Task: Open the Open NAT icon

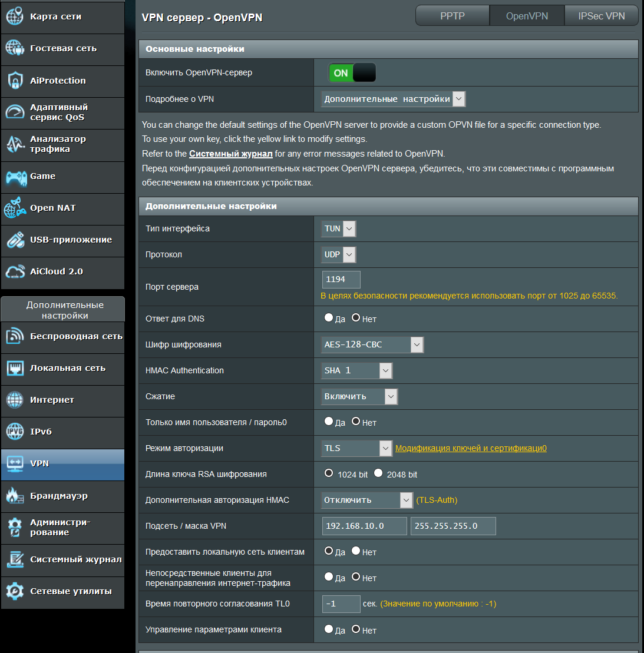Action: pos(15,208)
